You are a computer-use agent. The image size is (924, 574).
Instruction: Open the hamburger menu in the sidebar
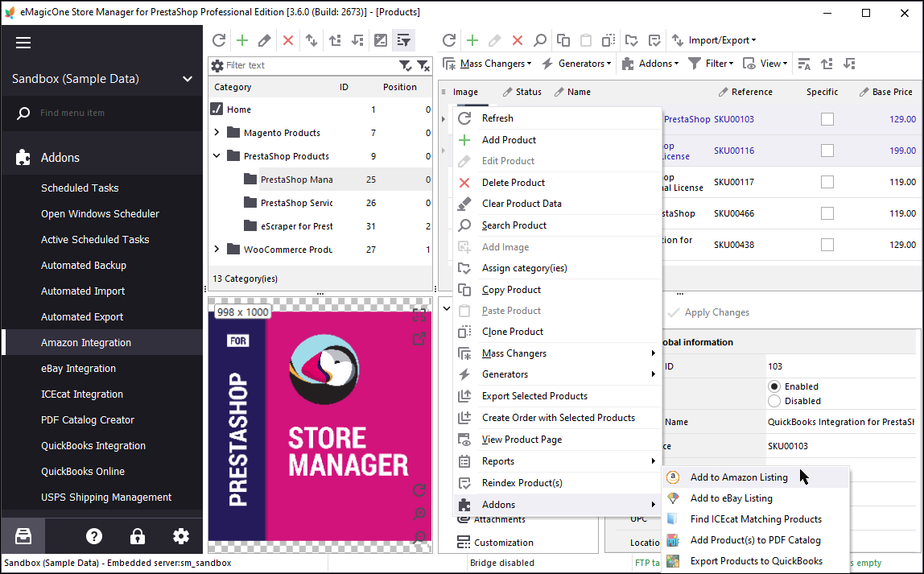(23, 43)
